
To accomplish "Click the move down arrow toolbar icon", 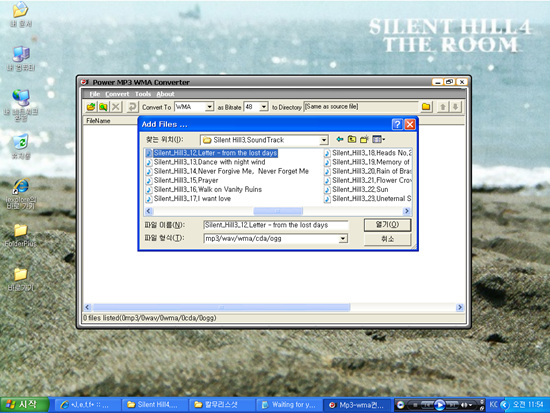I will 455,107.
